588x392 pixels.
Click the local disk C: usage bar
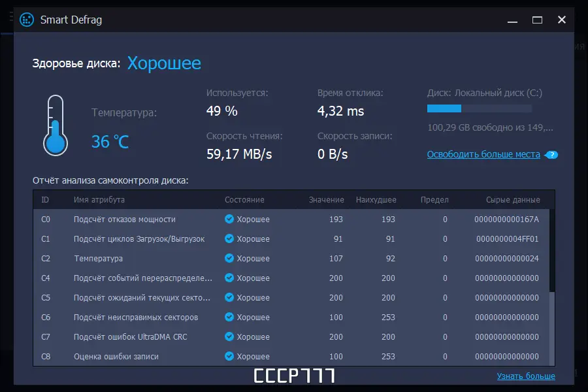[479, 108]
